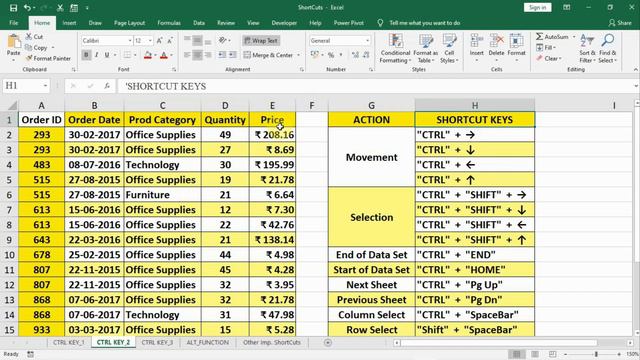Open AutoSum dropdown arrow

[573, 37]
